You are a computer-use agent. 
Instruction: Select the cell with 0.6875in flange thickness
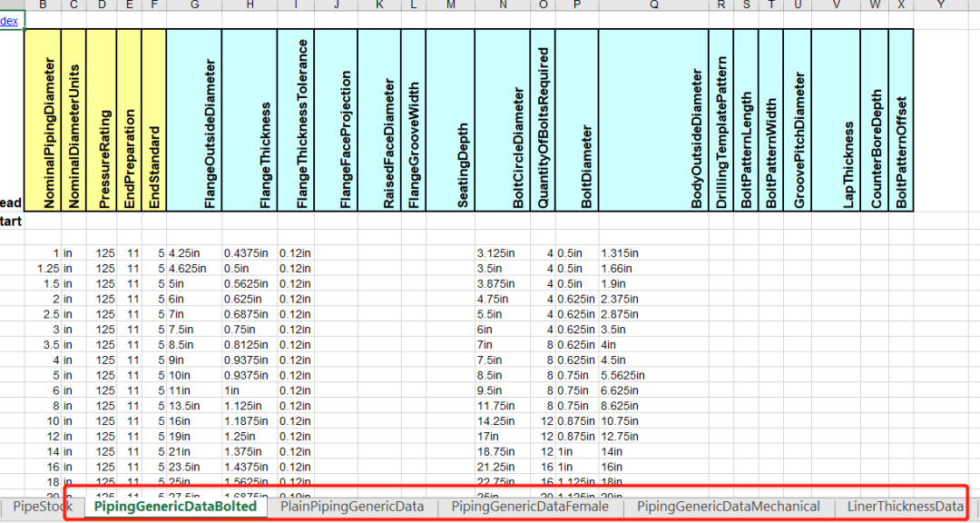point(250,314)
